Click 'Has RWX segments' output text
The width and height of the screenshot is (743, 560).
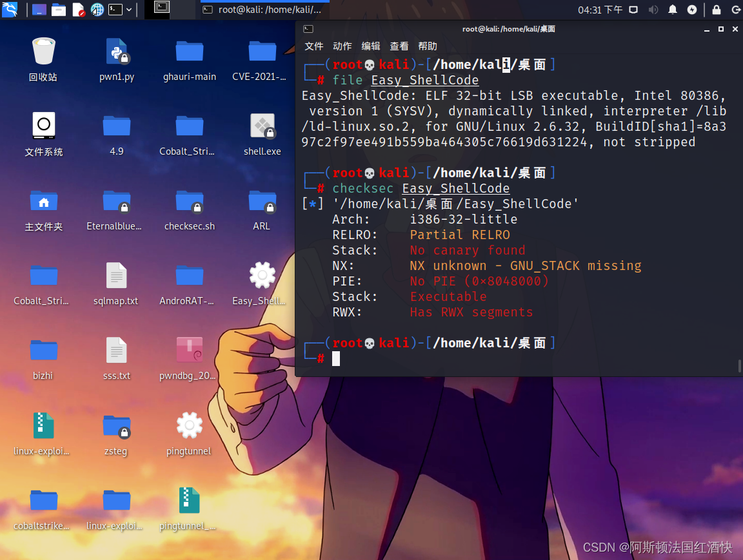coord(471,312)
